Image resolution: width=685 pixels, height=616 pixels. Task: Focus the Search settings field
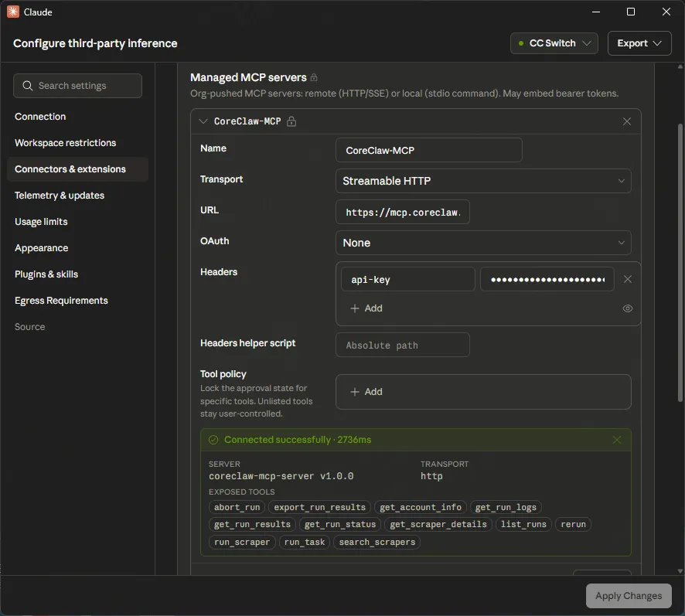[x=78, y=86]
